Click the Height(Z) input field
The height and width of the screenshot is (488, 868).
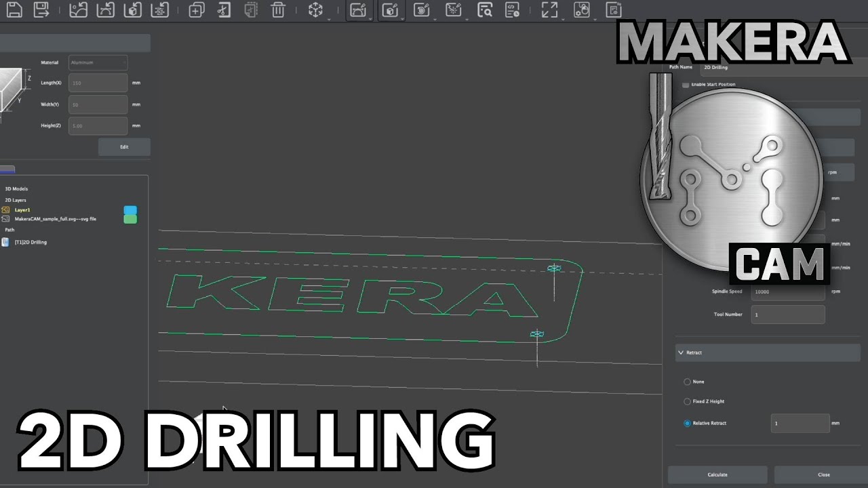click(x=98, y=125)
